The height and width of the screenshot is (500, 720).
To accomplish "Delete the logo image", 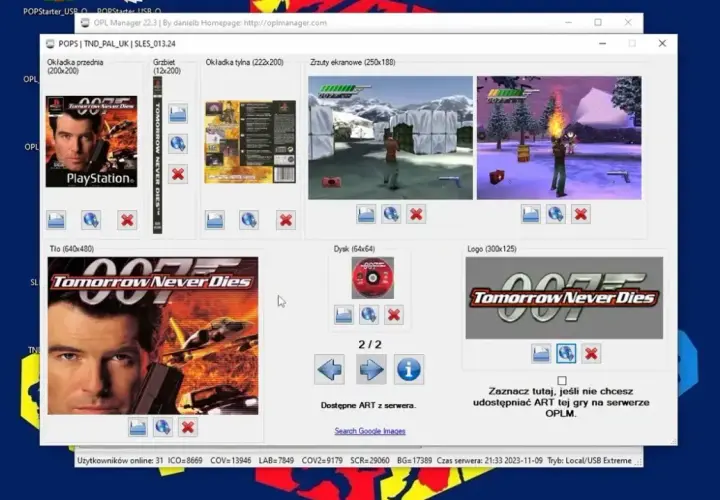I will click(x=591, y=354).
